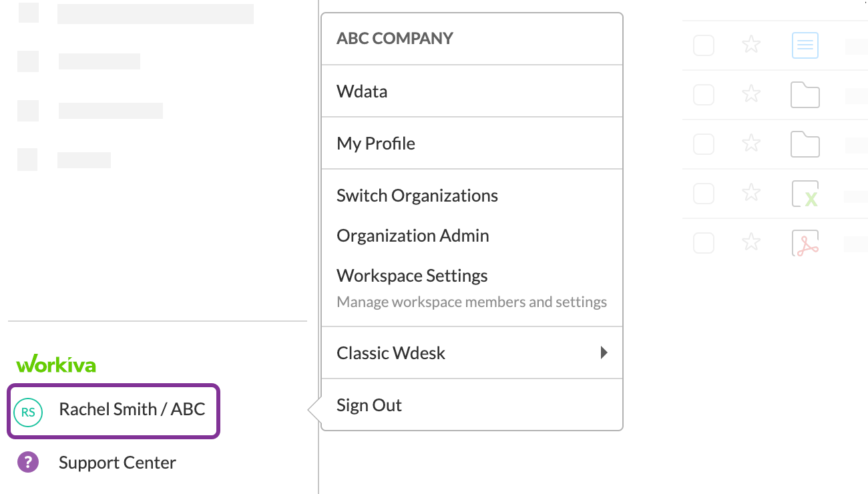
Task: Click the RS user avatar icon
Action: 28,413
